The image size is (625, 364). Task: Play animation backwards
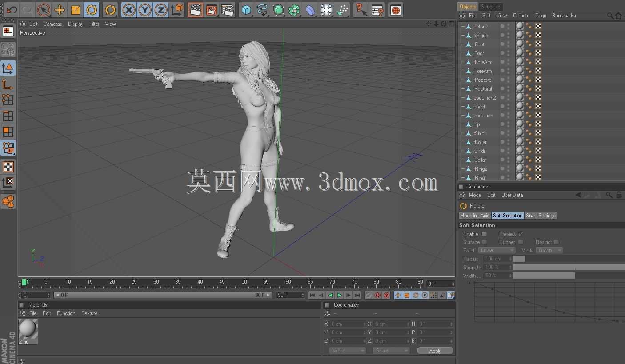pyautogui.click(x=330, y=295)
